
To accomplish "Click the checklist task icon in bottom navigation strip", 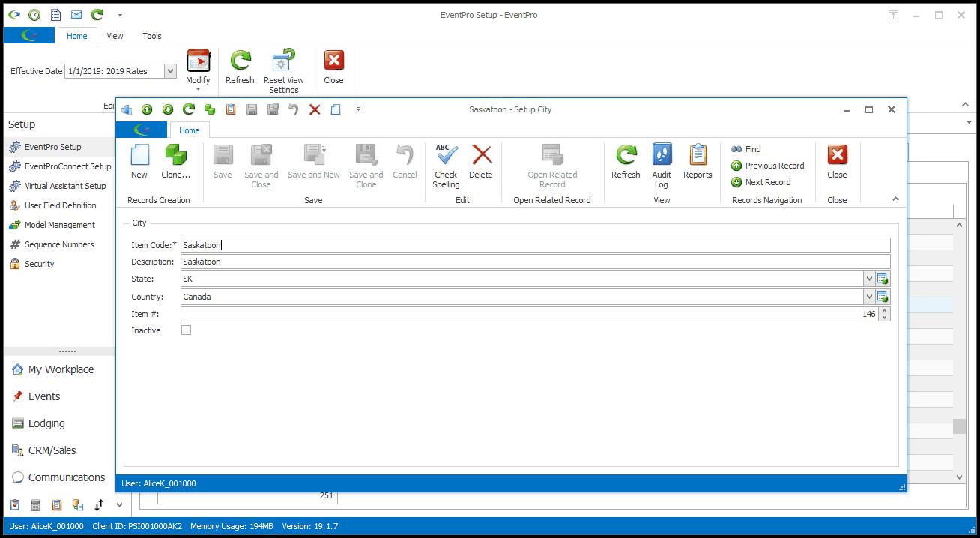I will coord(14,505).
